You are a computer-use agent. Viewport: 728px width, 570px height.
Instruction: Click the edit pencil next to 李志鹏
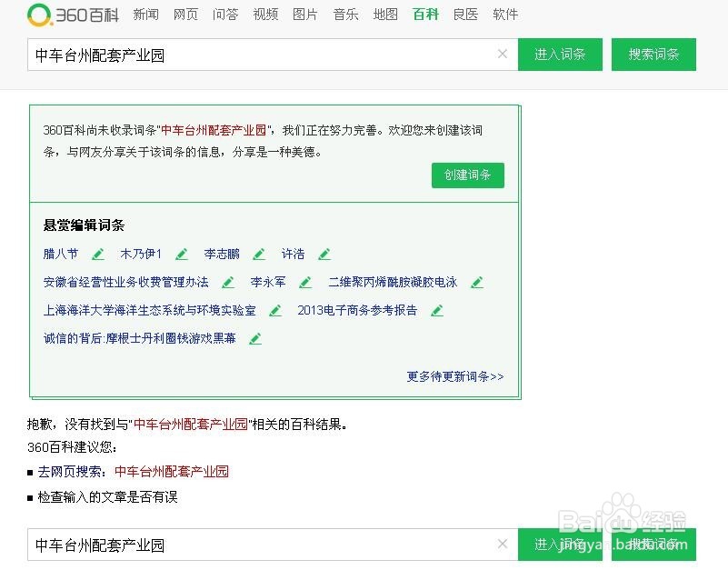(x=259, y=255)
